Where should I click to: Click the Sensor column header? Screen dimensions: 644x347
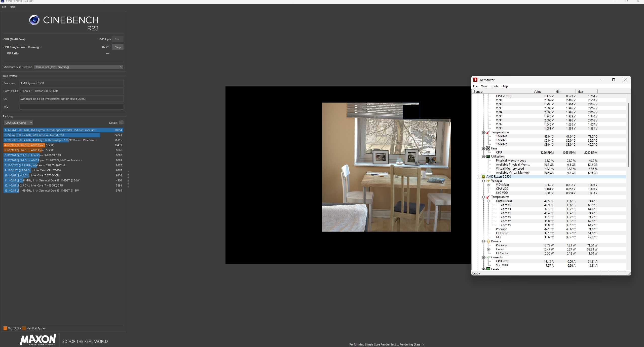pyautogui.click(x=502, y=91)
